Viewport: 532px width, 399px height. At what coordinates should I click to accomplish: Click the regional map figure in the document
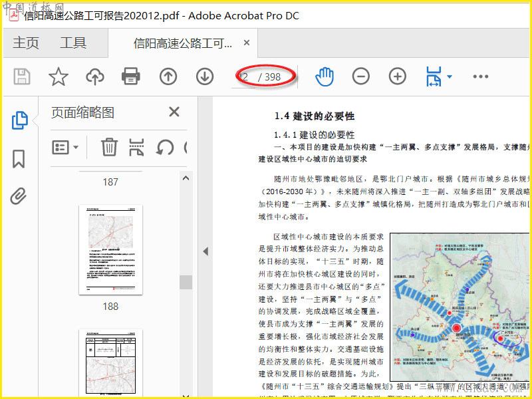click(x=460, y=307)
